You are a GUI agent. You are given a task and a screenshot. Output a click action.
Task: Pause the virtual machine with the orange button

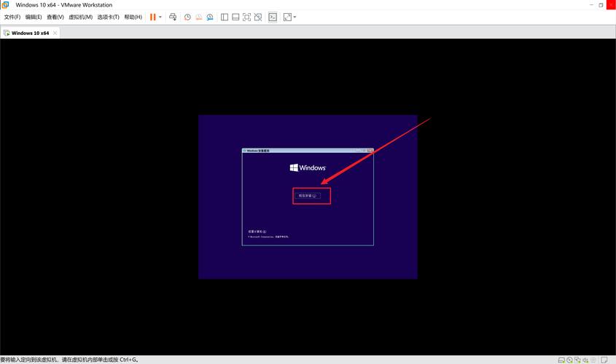[153, 17]
